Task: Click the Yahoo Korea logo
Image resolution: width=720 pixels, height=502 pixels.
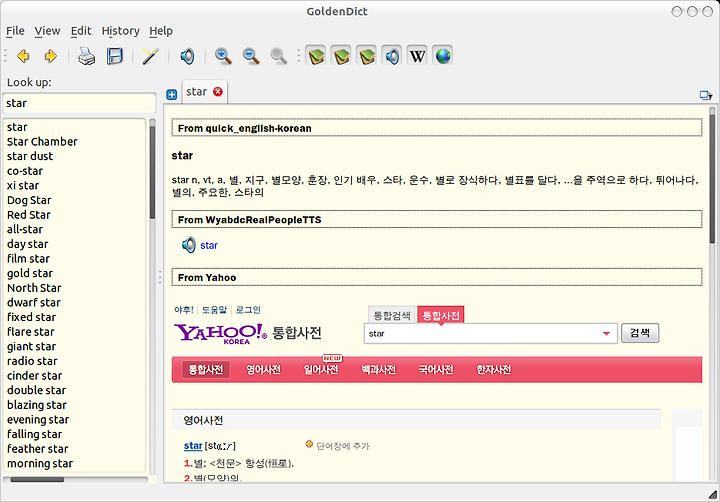Action: (x=220, y=333)
